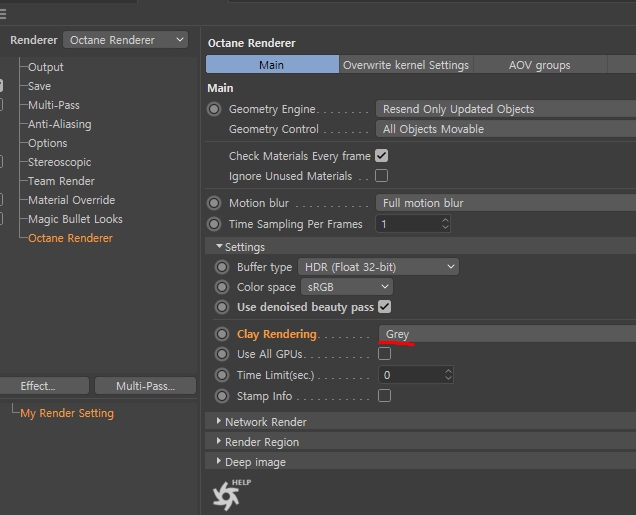Select Anti-Aliasing in the settings tree
Viewport: 636px width, 515px height.
[60, 124]
